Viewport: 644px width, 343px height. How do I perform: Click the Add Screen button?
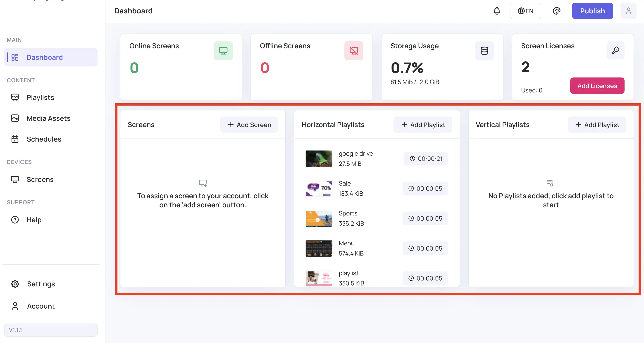[249, 124]
